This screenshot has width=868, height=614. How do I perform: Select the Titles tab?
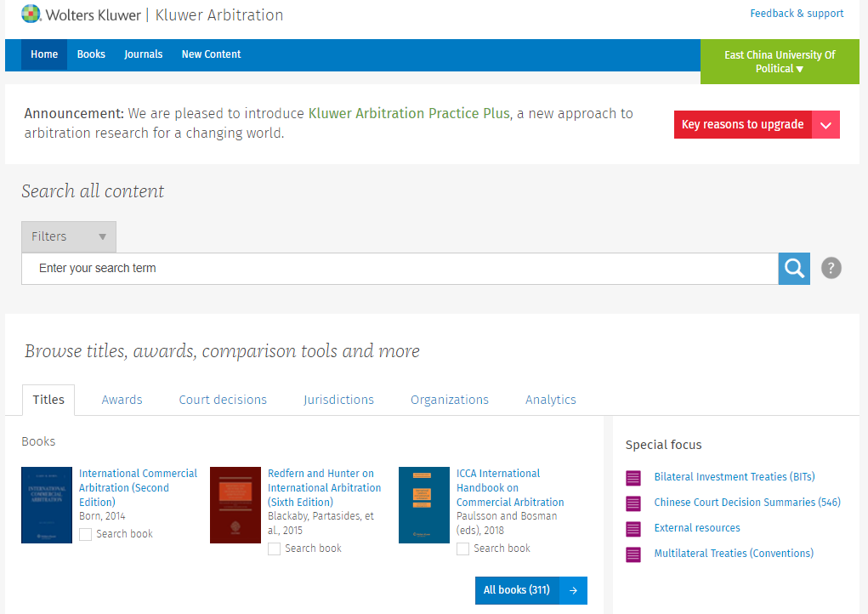48,400
